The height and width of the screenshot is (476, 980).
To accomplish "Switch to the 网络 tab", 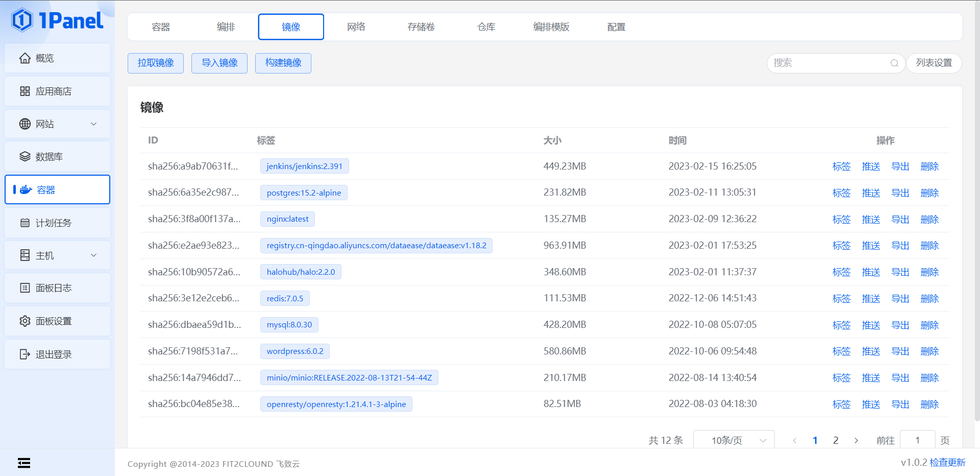I will click(356, 27).
